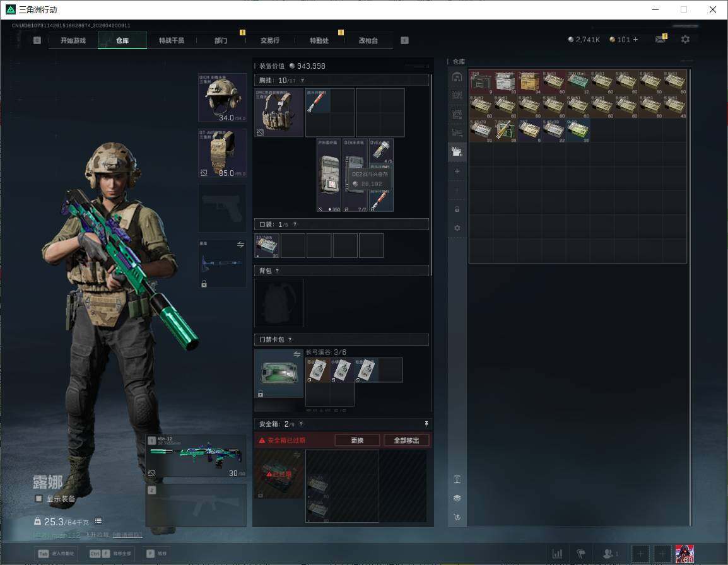The height and width of the screenshot is (565, 728).
Task: Click the stash item recycle icon
Action: tap(457, 480)
